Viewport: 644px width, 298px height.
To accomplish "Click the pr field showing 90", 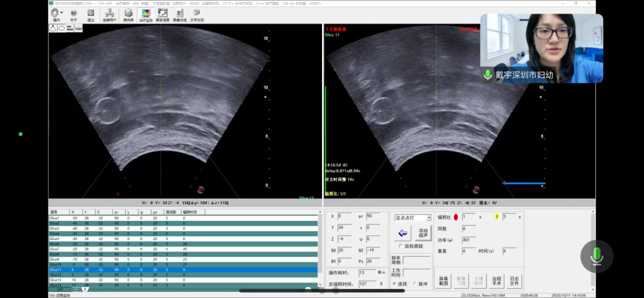I will click(373, 216).
